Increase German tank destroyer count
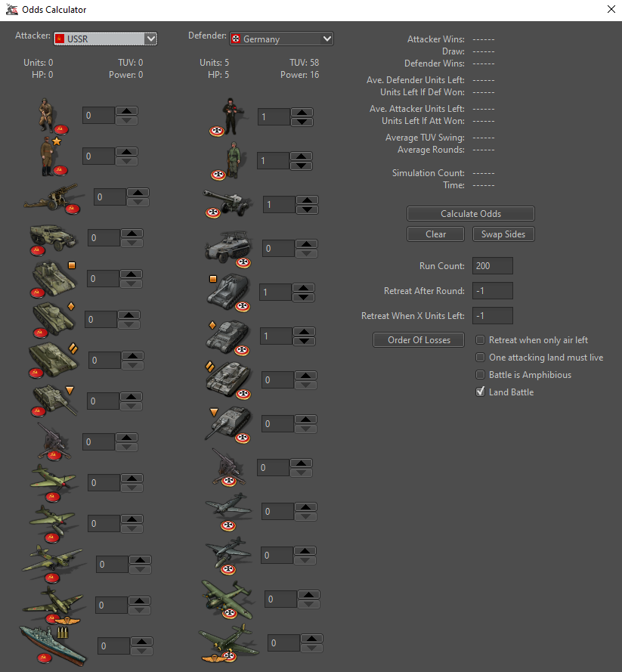The width and height of the screenshot is (622, 672). [x=305, y=419]
